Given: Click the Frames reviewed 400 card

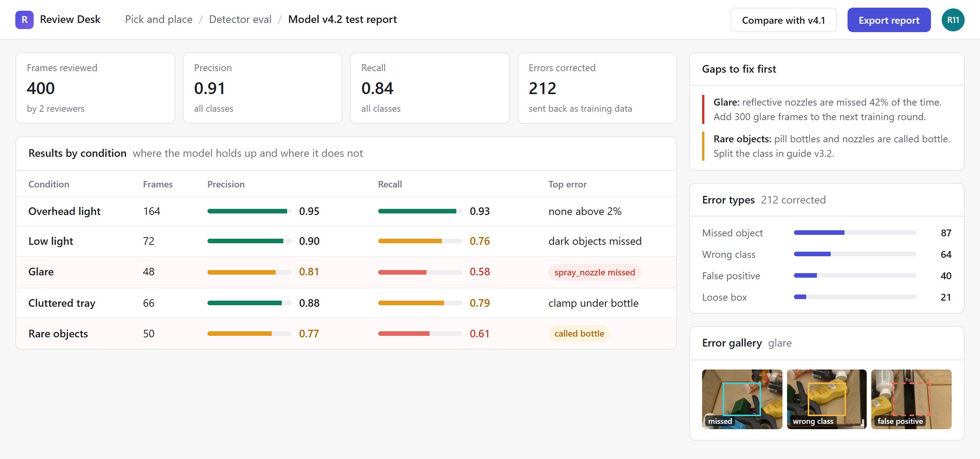Looking at the screenshot, I should click(95, 88).
